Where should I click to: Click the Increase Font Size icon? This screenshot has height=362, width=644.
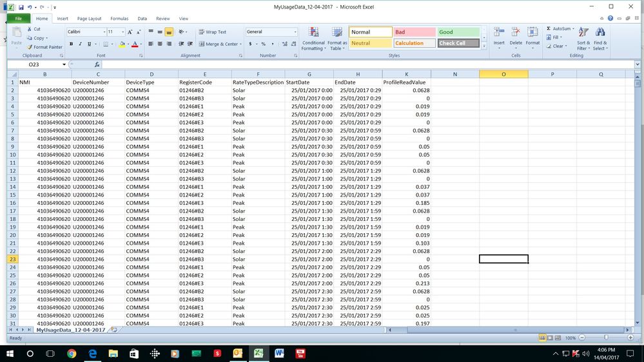[130, 32]
